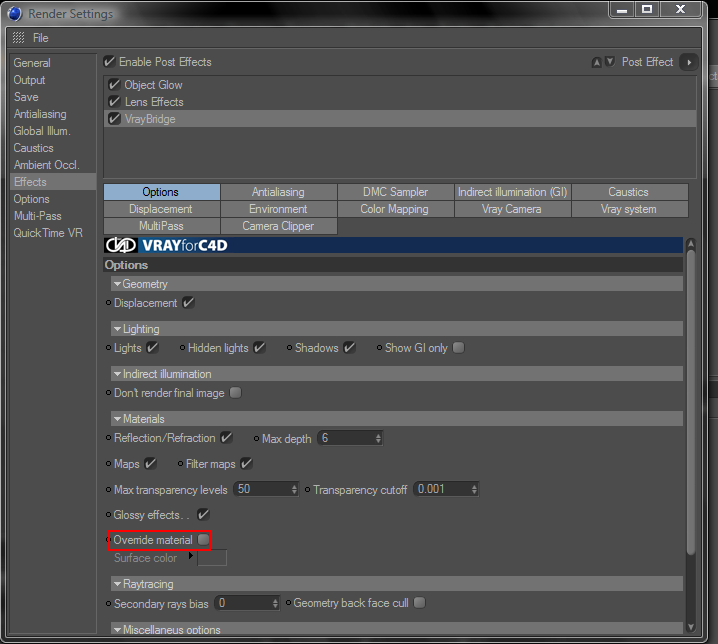Open the Post Effect arrow menu button
The width and height of the screenshot is (718, 644).
point(689,62)
